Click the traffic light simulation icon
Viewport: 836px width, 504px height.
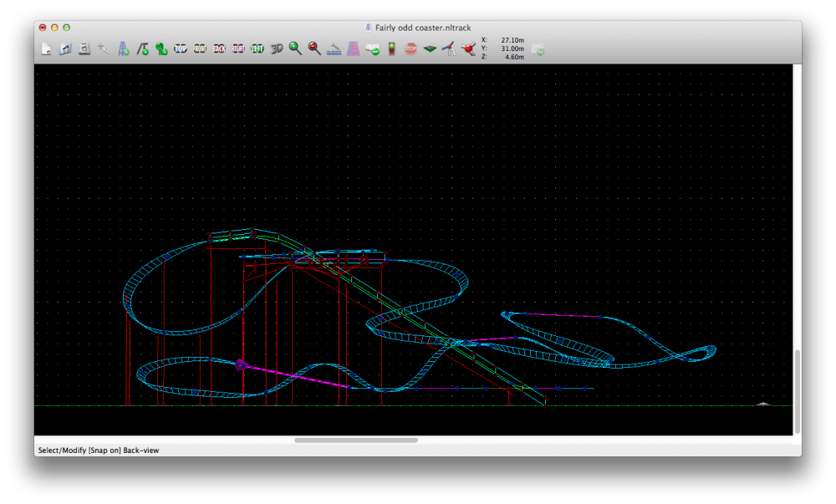point(391,49)
